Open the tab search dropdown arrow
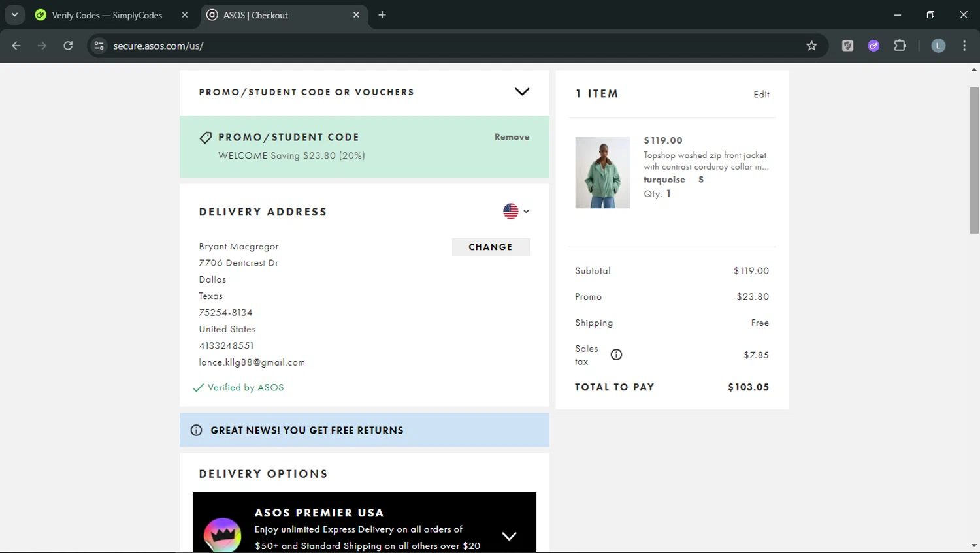This screenshot has height=553, width=980. coord(14,14)
